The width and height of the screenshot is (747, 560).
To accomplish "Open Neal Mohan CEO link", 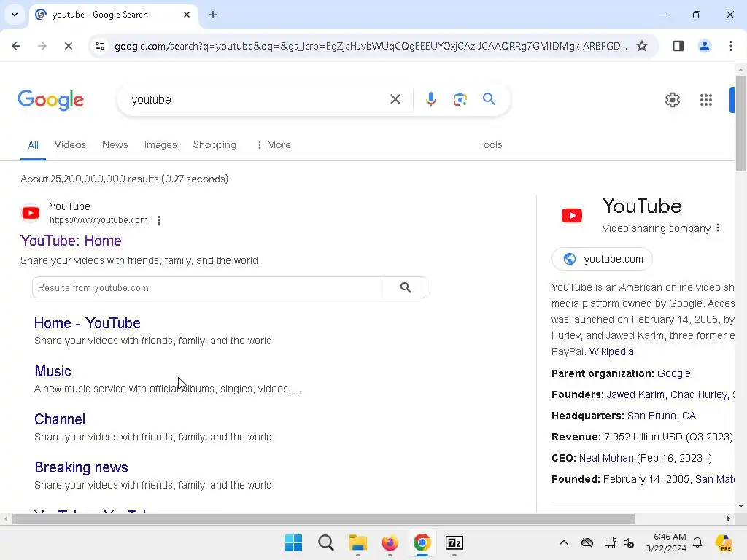I will 606,458.
